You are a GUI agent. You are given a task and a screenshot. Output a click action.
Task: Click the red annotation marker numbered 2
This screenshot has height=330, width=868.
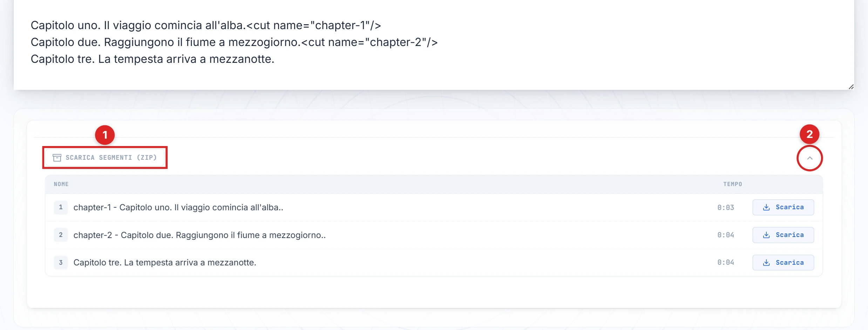809,134
